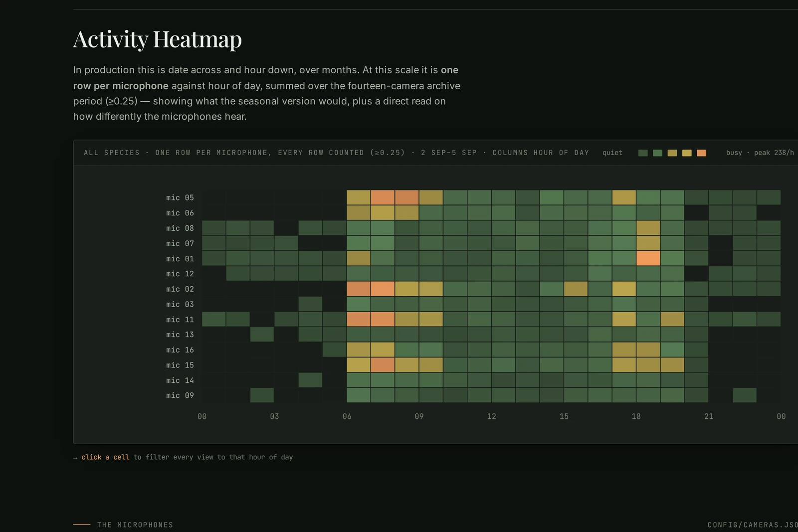Pick mic 02 cell at hour 15

pos(576,289)
